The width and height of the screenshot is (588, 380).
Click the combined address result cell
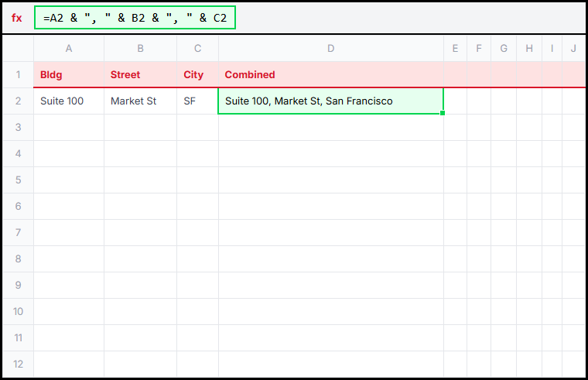[x=330, y=101]
